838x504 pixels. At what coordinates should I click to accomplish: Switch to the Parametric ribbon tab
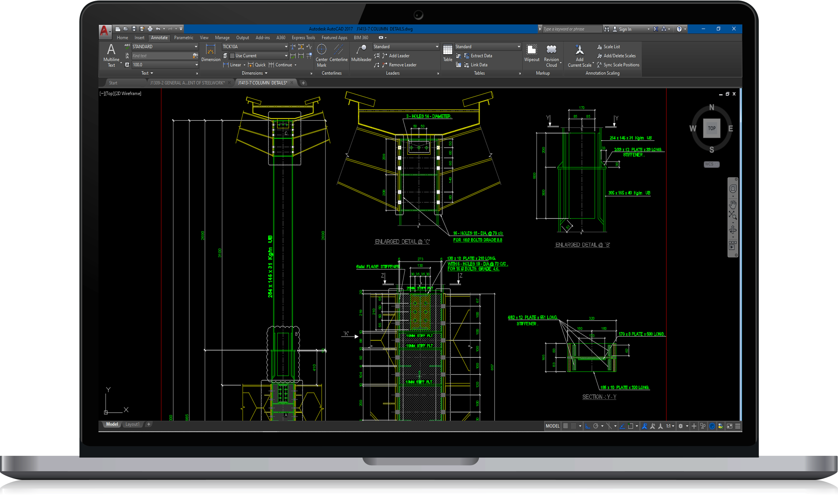click(184, 38)
